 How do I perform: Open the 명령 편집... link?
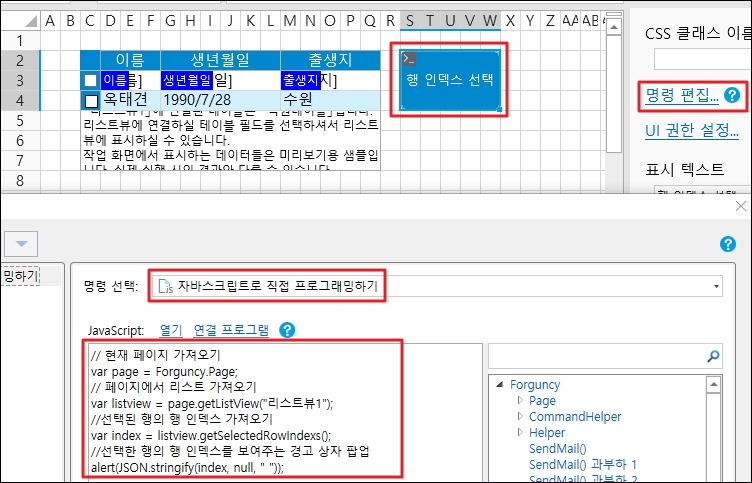(x=681, y=95)
